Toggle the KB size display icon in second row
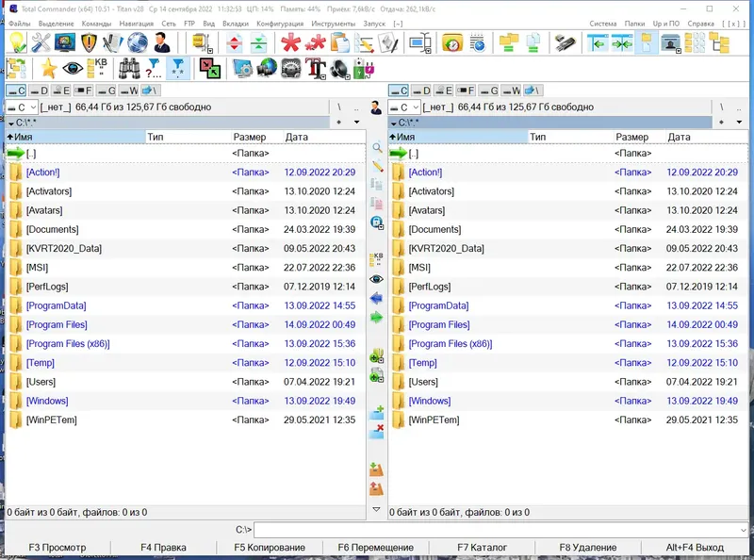Viewport: 754px width, 560px height. pos(97,69)
